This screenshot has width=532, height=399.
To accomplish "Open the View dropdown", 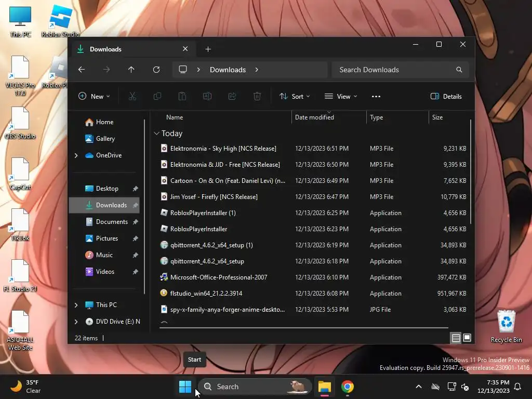I will 341,96.
